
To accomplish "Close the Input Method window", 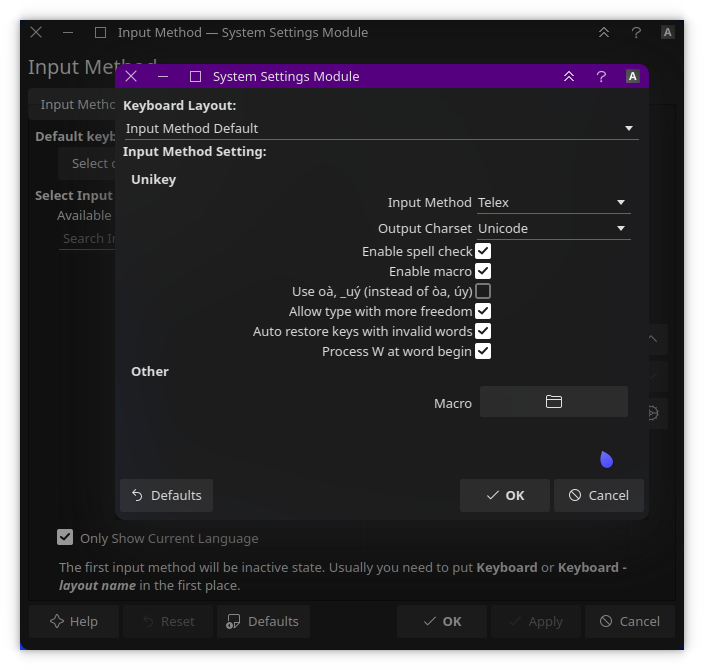I will 36,32.
